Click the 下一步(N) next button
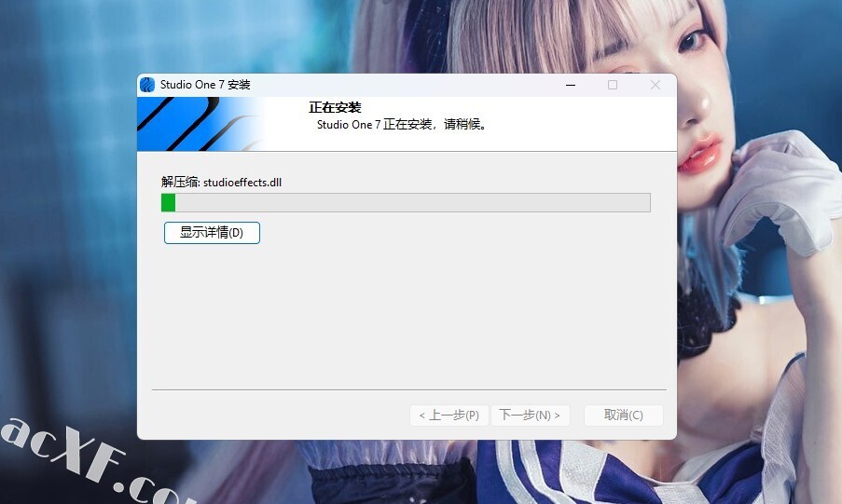Viewport: 842px width, 504px height. point(530,415)
